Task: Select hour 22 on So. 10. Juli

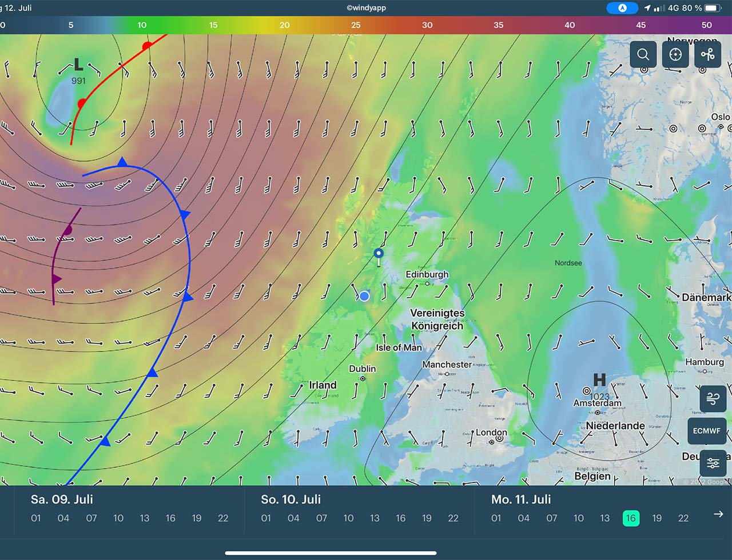Action: (453, 518)
